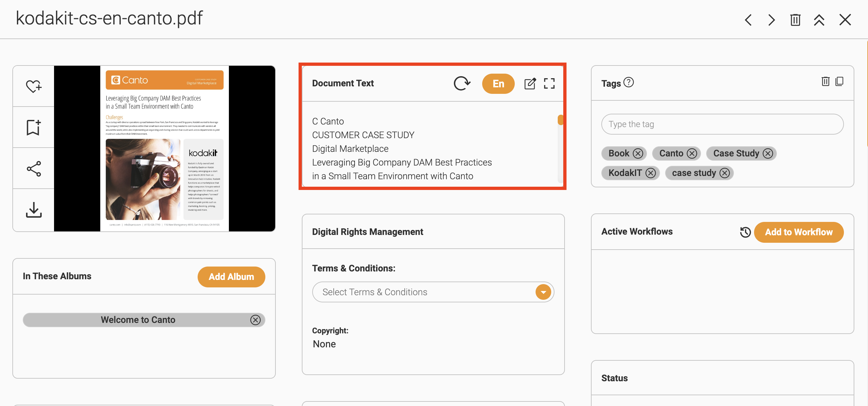Image resolution: width=868 pixels, height=406 pixels.
Task: Click the kodakit-cs-en-canto.pdf file title
Action: tap(109, 18)
